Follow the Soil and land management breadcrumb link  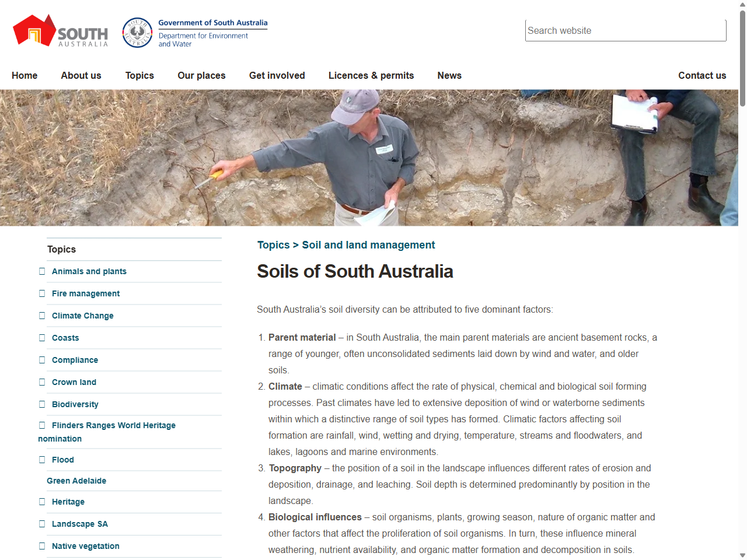point(368,245)
